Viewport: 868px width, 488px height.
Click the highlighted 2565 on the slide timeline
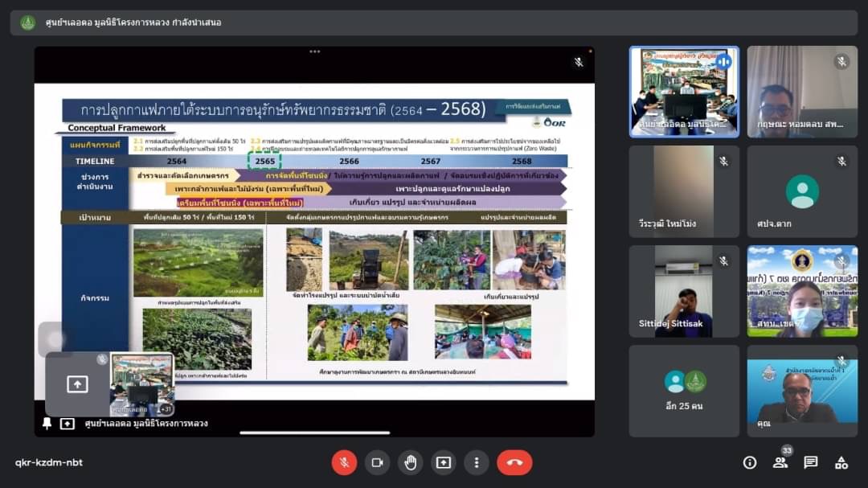pos(264,161)
